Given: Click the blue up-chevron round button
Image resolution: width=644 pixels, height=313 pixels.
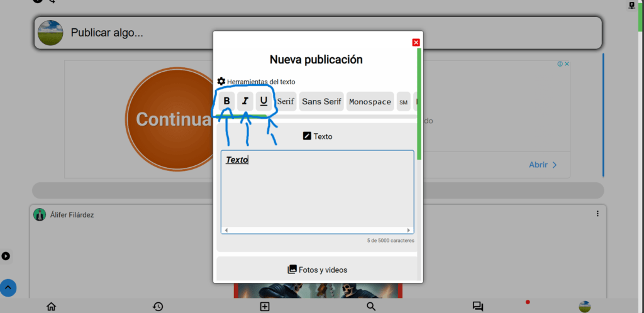Looking at the screenshot, I should (8, 288).
